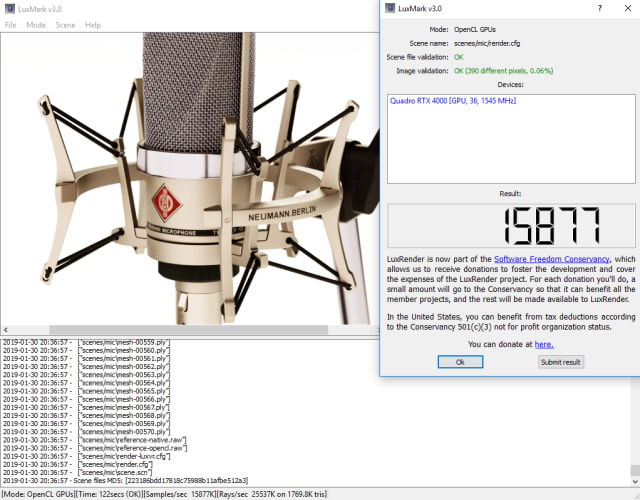Select log line scenes/mic\render.cfg

(78, 464)
